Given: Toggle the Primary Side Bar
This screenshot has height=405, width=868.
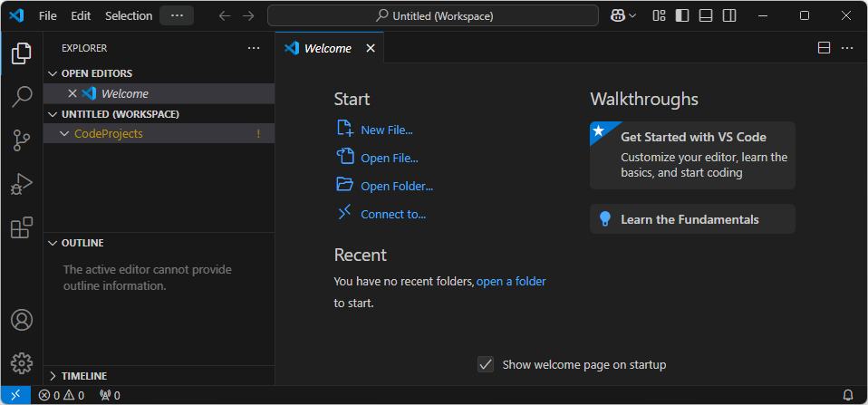Looking at the screenshot, I should (x=682, y=16).
